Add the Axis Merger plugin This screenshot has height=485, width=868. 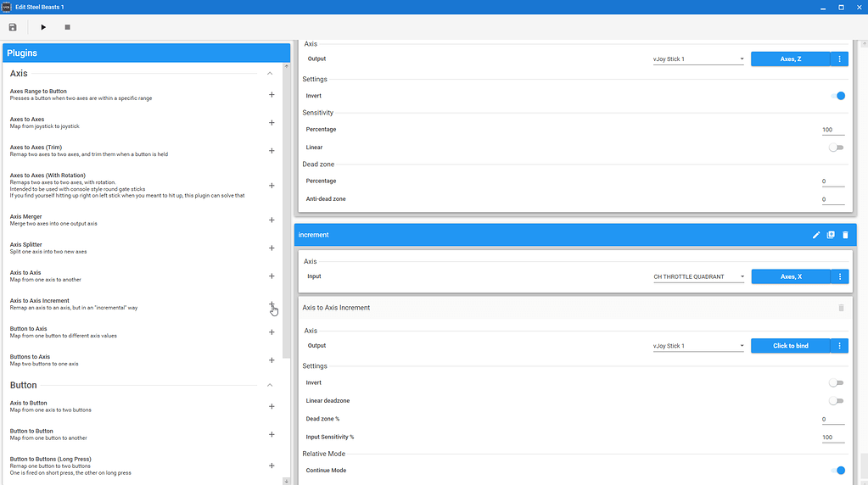coord(272,220)
